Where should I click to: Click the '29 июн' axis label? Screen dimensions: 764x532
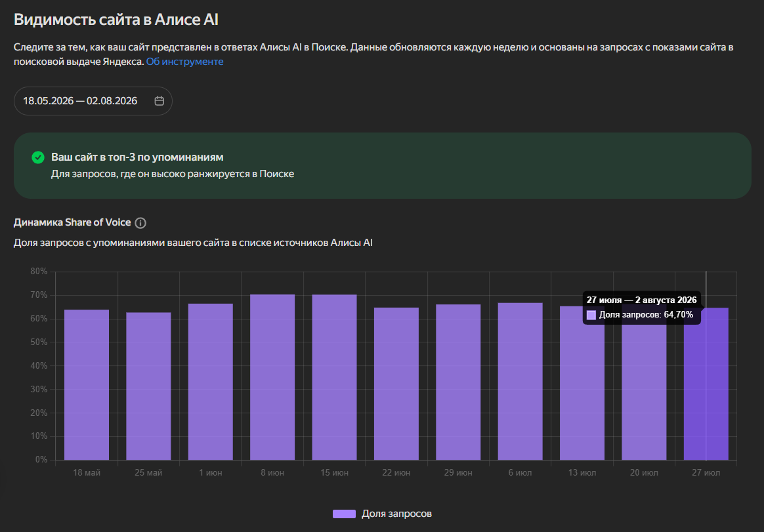(x=458, y=472)
